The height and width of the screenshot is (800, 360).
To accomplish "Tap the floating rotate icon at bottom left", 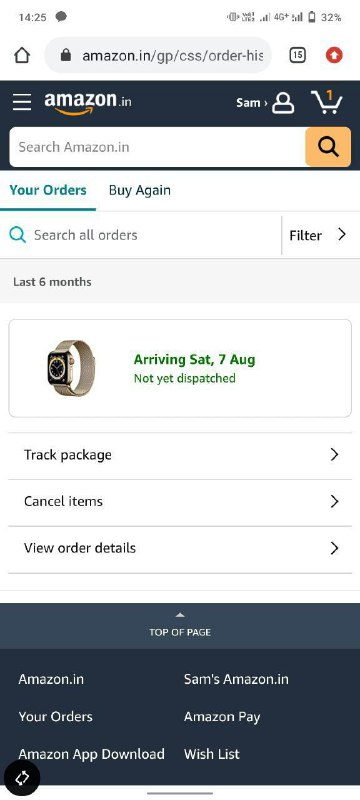I will [x=22, y=778].
